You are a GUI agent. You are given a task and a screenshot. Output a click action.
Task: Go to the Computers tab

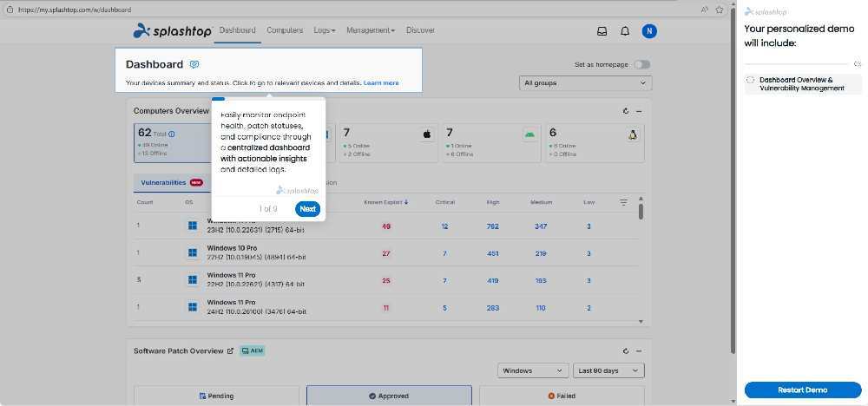click(285, 30)
